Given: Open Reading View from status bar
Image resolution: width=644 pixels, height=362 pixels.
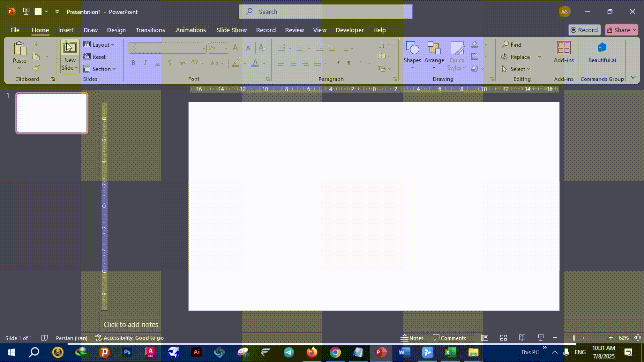Looking at the screenshot, I should point(522,338).
